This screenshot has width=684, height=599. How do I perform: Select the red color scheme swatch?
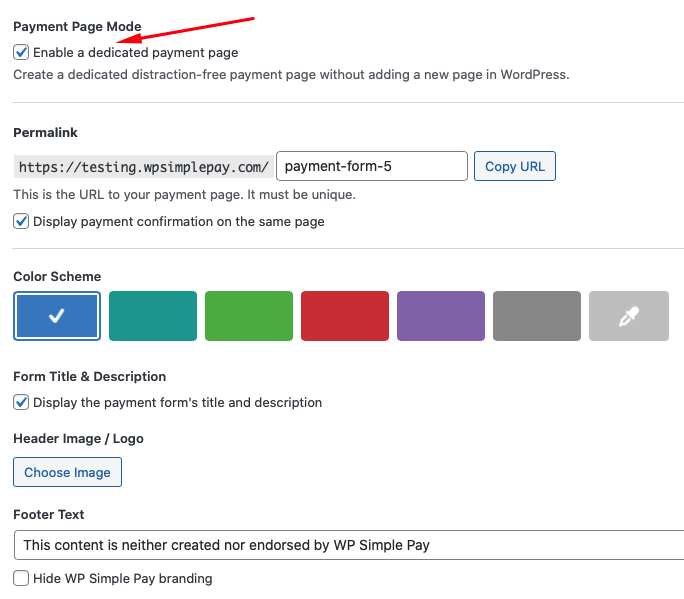click(x=345, y=316)
